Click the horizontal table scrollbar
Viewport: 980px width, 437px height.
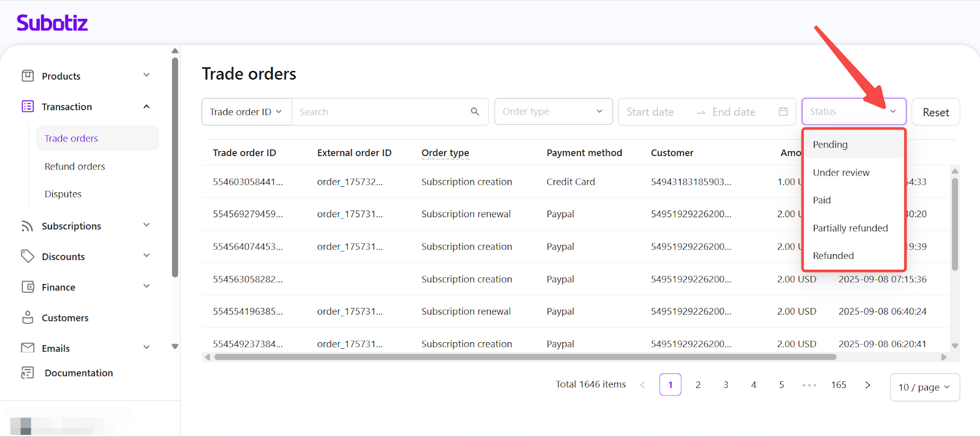click(524, 357)
